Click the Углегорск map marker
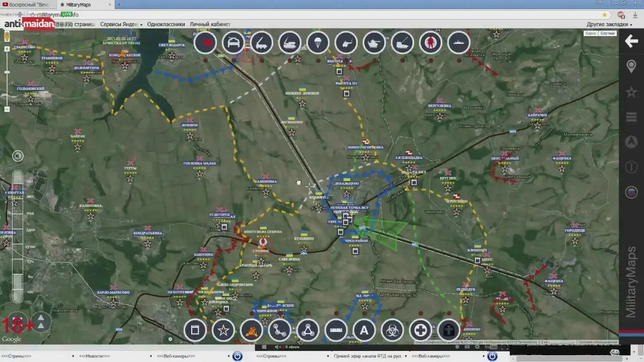The height and width of the screenshot is (362, 644). click(219, 224)
